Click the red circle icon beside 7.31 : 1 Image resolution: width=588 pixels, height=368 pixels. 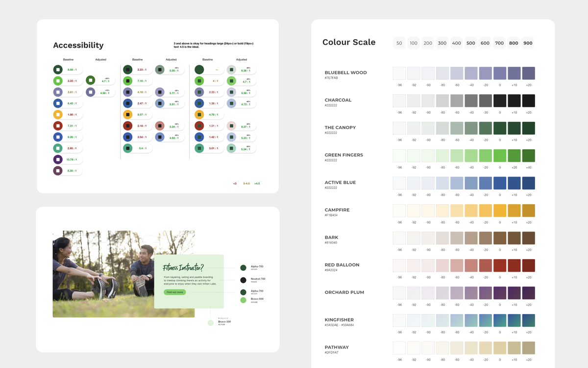(x=58, y=126)
